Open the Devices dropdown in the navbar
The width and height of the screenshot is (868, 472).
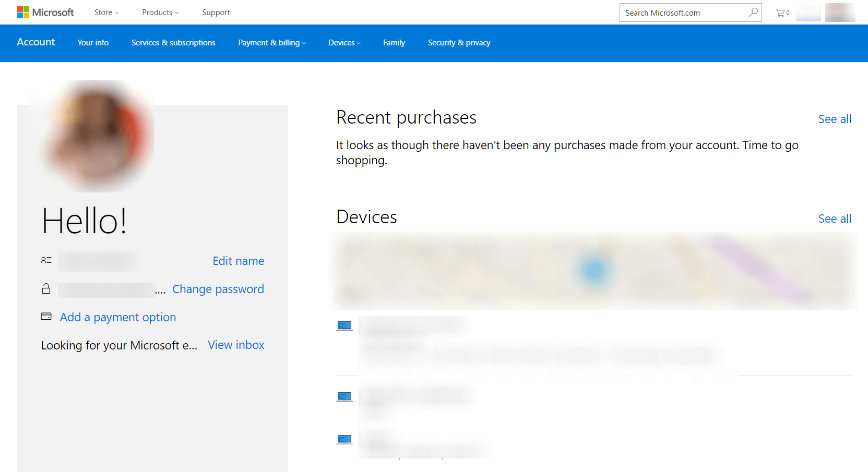coord(344,43)
